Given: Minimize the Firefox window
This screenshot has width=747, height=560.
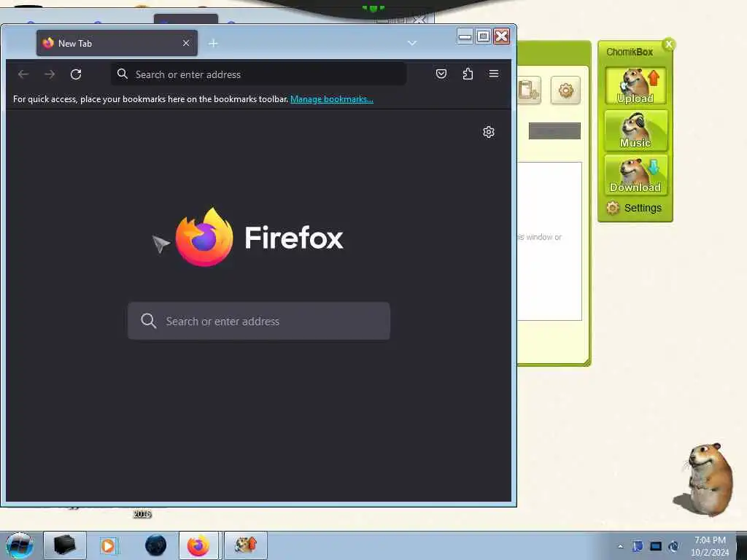Looking at the screenshot, I should pos(465,36).
